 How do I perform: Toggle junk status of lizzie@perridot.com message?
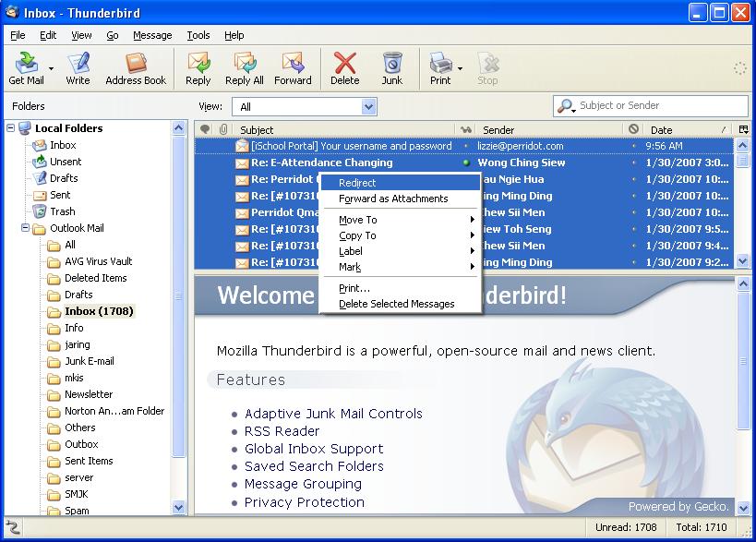[633, 146]
